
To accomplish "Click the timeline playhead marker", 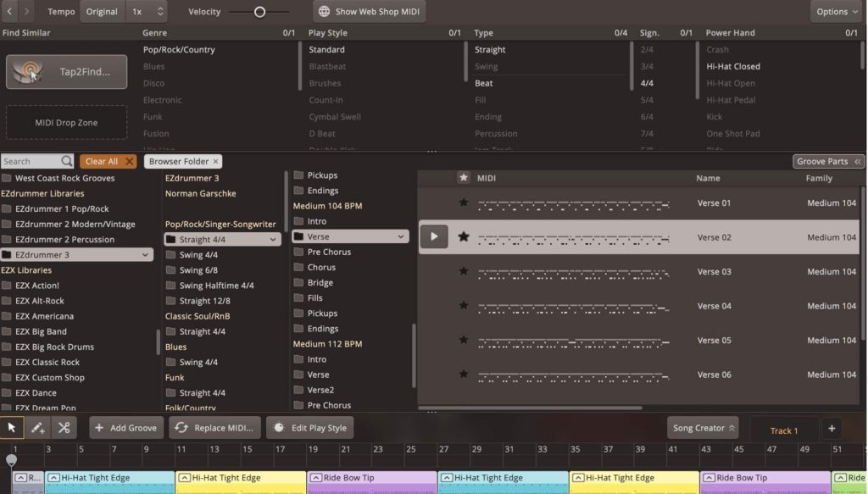I will tap(11, 460).
